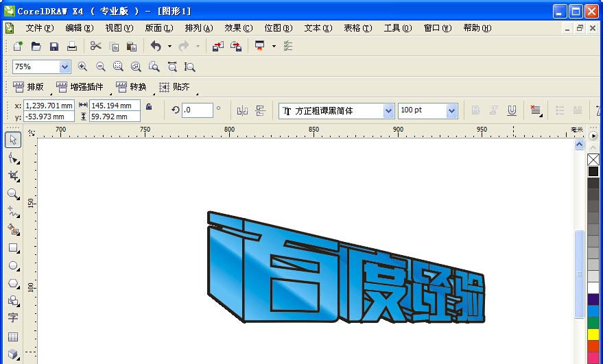Select the Table tool

pyautogui.click(x=13, y=337)
